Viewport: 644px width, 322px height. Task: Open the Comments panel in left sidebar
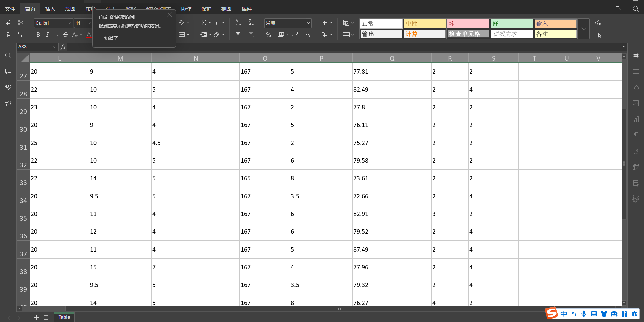click(8, 71)
